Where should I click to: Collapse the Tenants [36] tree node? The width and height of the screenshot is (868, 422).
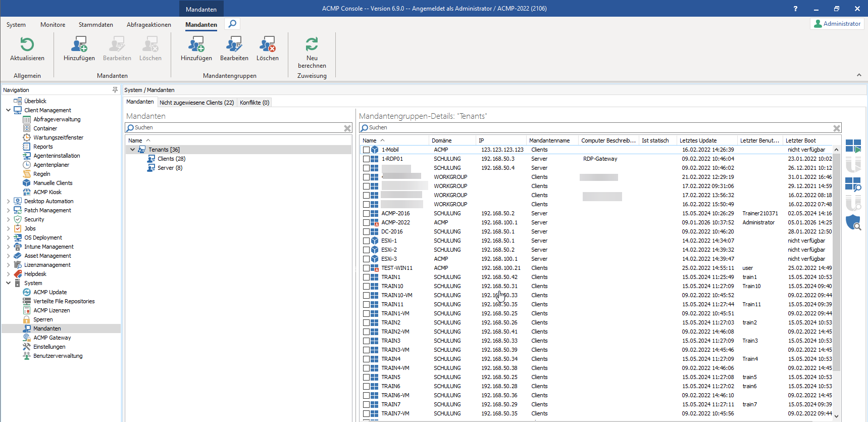click(x=133, y=150)
